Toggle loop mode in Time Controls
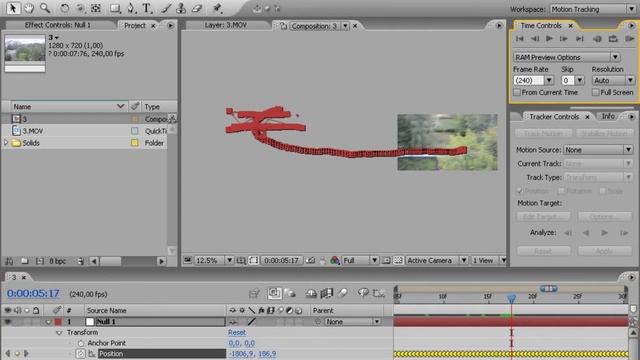Image resolution: width=640 pixels, height=360 pixels. [613, 39]
